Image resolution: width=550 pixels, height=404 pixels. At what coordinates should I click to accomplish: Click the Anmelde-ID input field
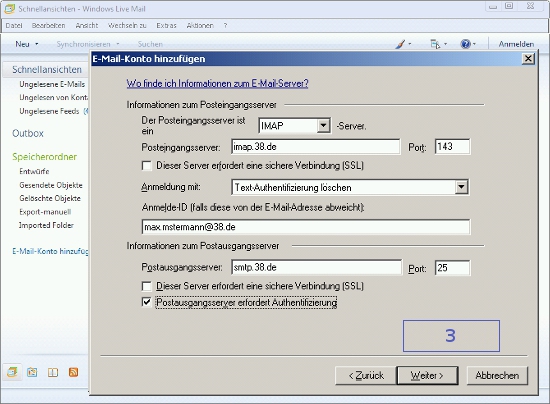tap(306, 227)
